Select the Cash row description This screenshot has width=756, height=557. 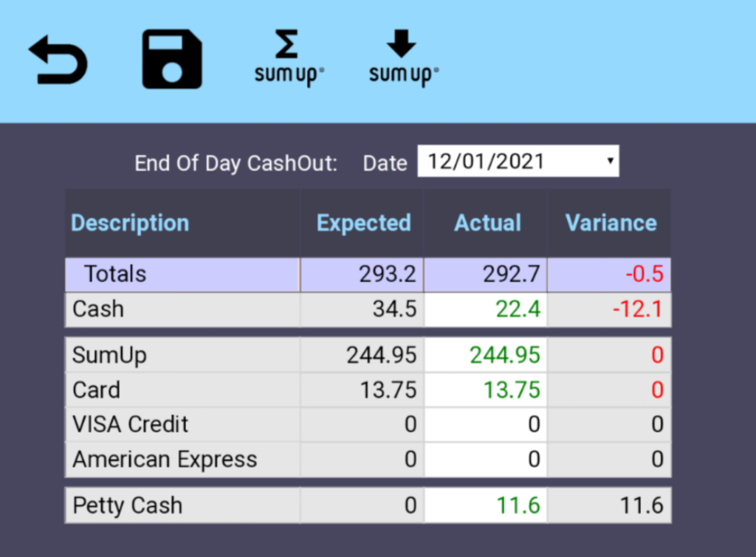pyautogui.click(x=98, y=310)
